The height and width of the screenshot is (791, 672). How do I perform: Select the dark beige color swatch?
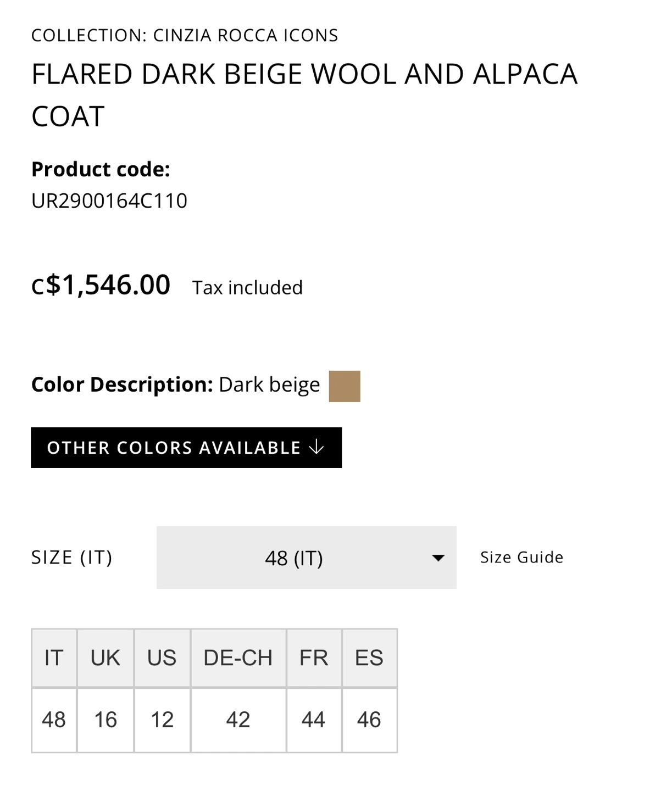coord(345,386)
